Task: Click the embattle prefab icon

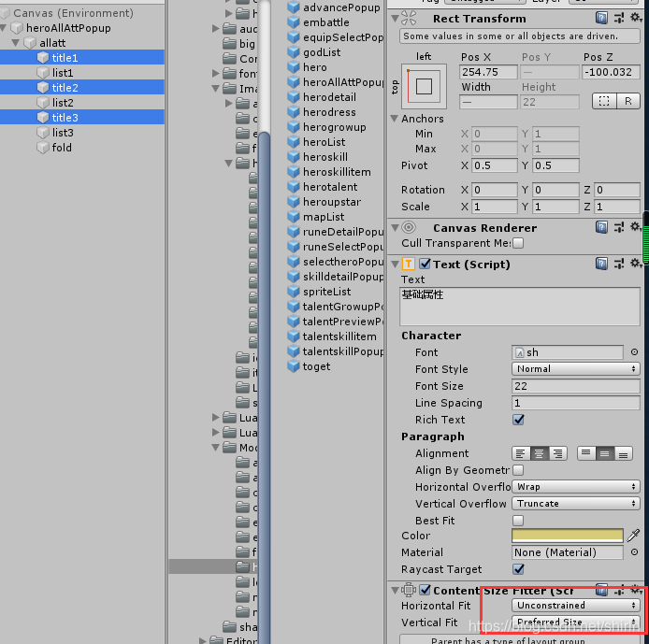Action: 294,22
